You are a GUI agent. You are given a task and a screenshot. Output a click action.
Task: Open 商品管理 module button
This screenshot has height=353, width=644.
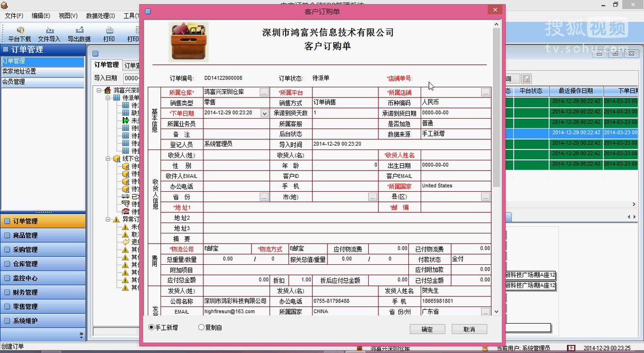[43, 235]
